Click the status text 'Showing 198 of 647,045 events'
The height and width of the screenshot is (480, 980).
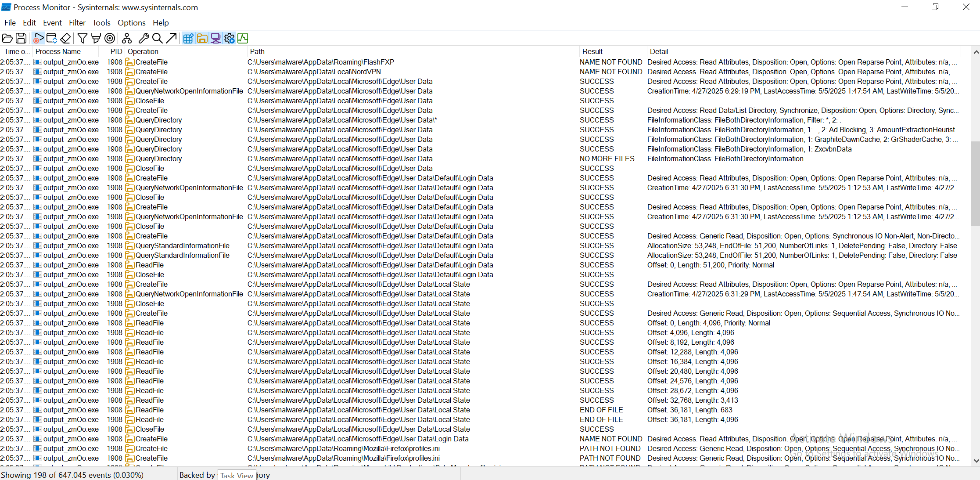(x=72, y=475)
